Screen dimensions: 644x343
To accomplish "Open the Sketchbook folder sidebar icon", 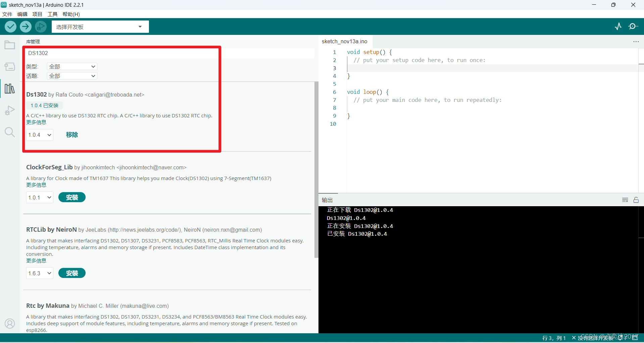I will click(x=10, y=45).
